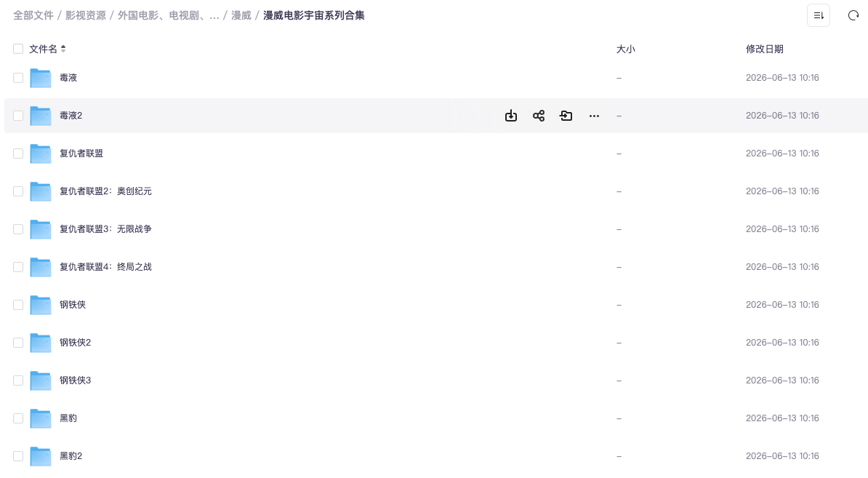Tick checkbox for 复仇者联盟3：无限战争
Screen dimensions: 868x478
(x=18, y=229)
